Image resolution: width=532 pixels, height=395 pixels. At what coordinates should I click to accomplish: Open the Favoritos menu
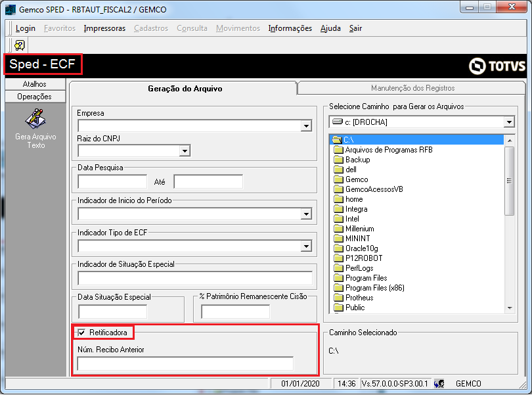pos(60,28)
